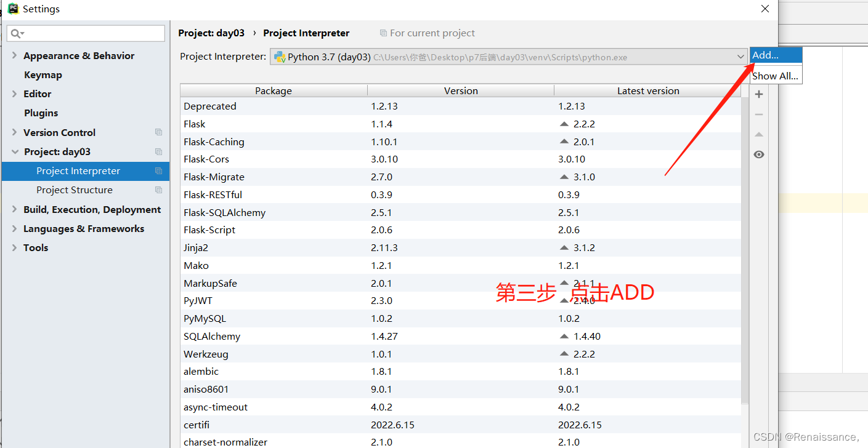Click the upgrade package up-arrow icon
868x448 pixels.
(759, 134)
